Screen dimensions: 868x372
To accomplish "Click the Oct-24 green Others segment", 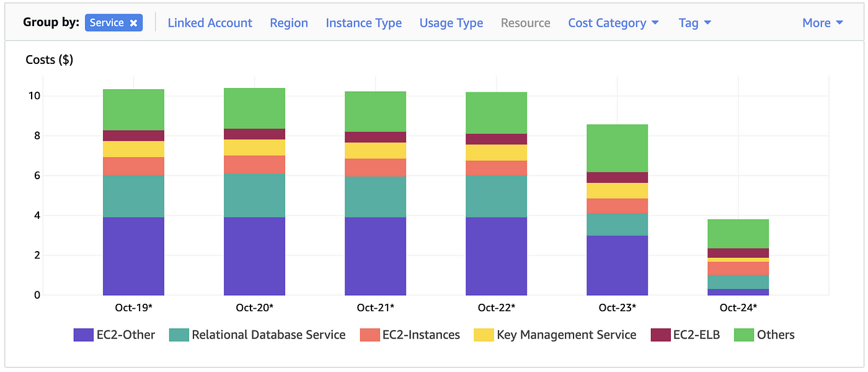I will (738, 234).
